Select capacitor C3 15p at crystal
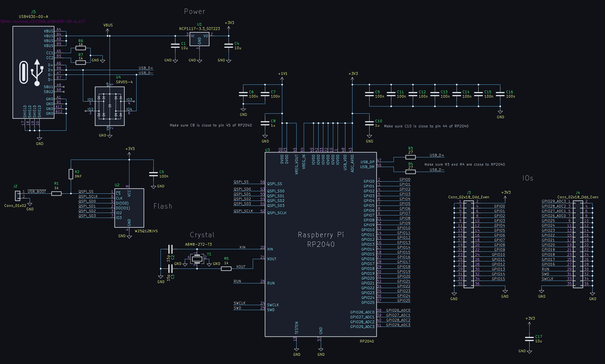 tap(170, 269)
